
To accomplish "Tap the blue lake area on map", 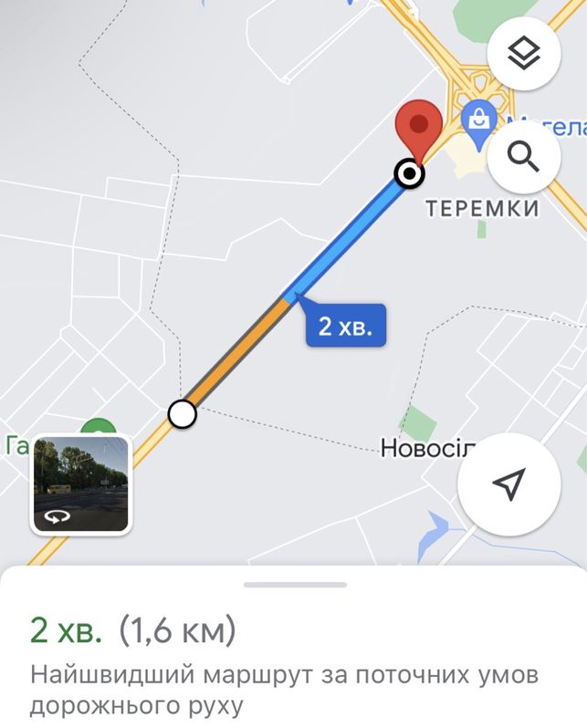I will click(x=433, y=534).
